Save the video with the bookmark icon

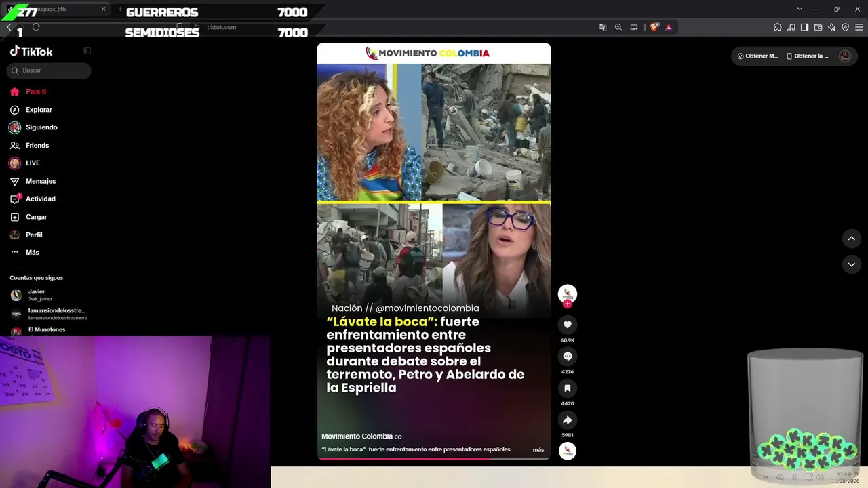coord(568,388)
